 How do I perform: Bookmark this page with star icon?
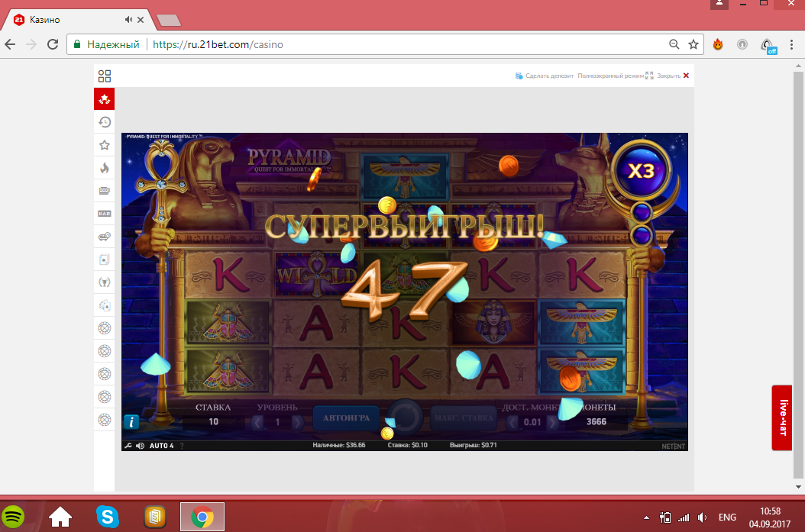693,44
